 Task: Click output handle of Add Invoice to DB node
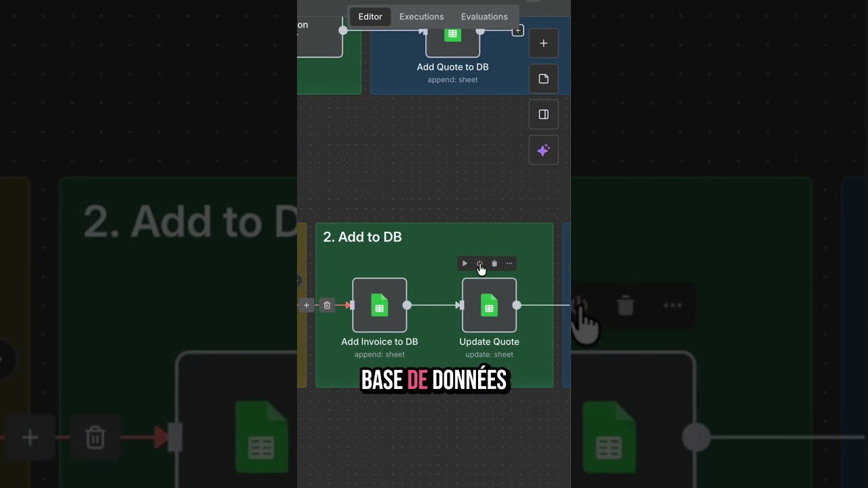(407, 305)
